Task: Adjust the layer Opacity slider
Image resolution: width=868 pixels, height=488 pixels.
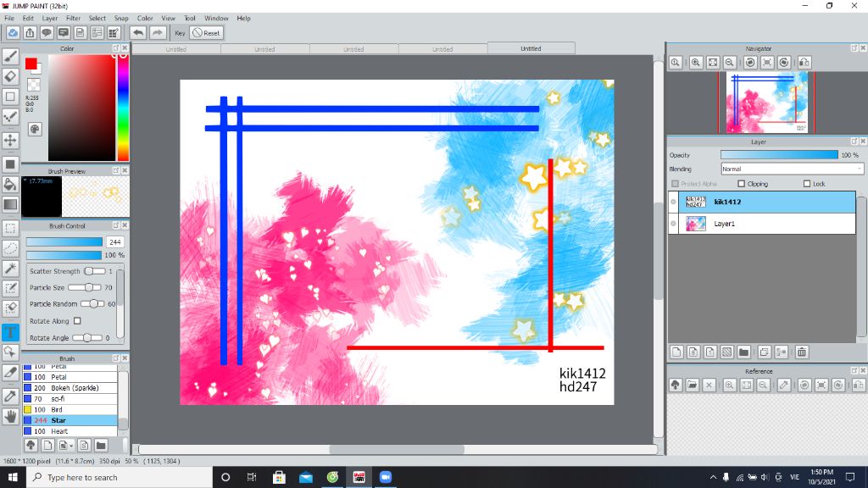Action: [780, 156]
